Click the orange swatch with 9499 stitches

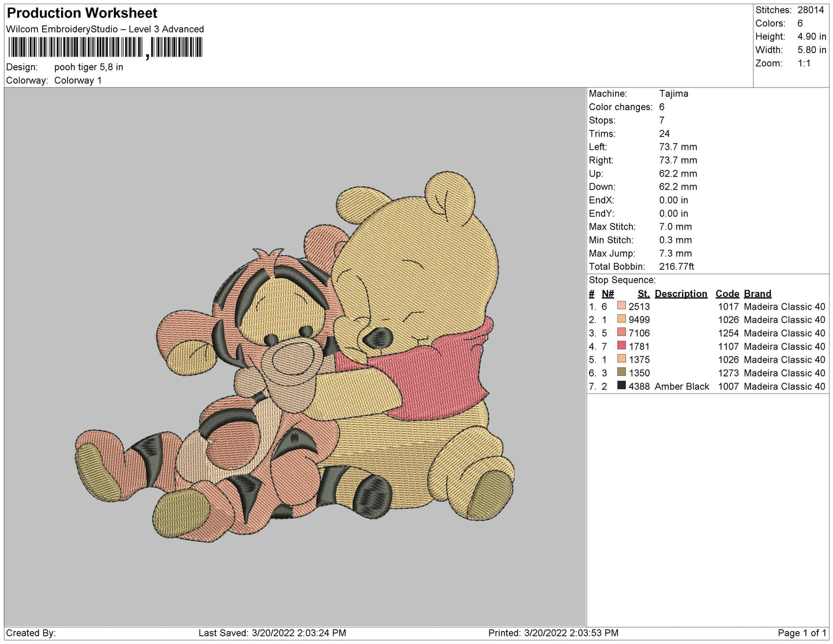pyautogui.click(x=621, y=319)
